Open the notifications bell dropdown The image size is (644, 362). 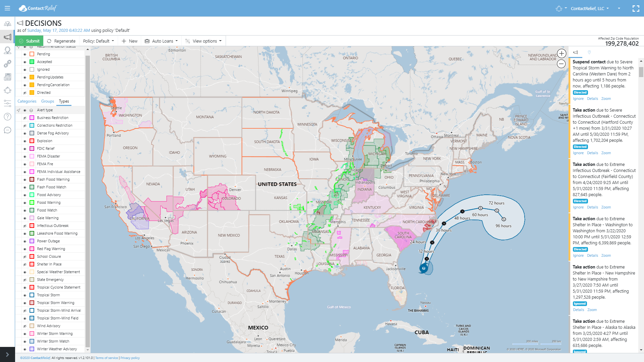[561, 8]
